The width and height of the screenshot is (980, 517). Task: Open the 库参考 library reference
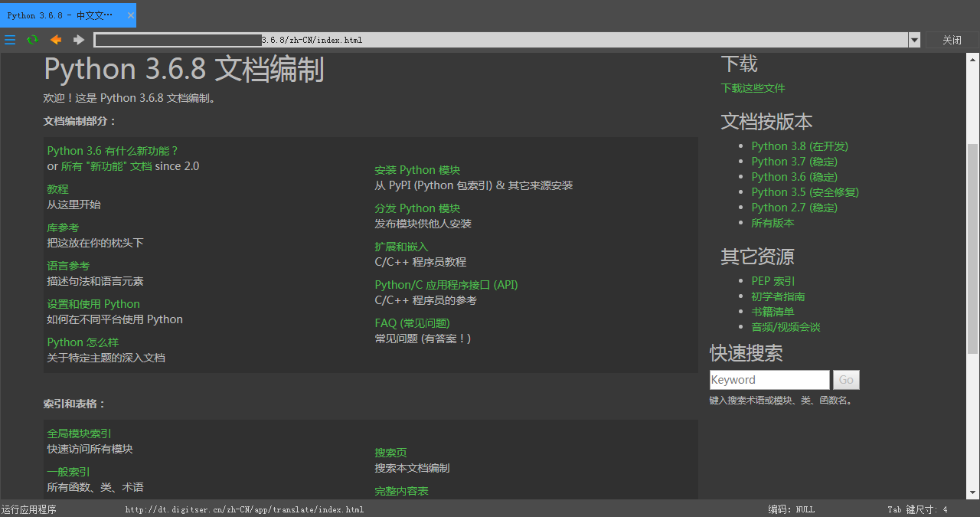pos(62,227)
